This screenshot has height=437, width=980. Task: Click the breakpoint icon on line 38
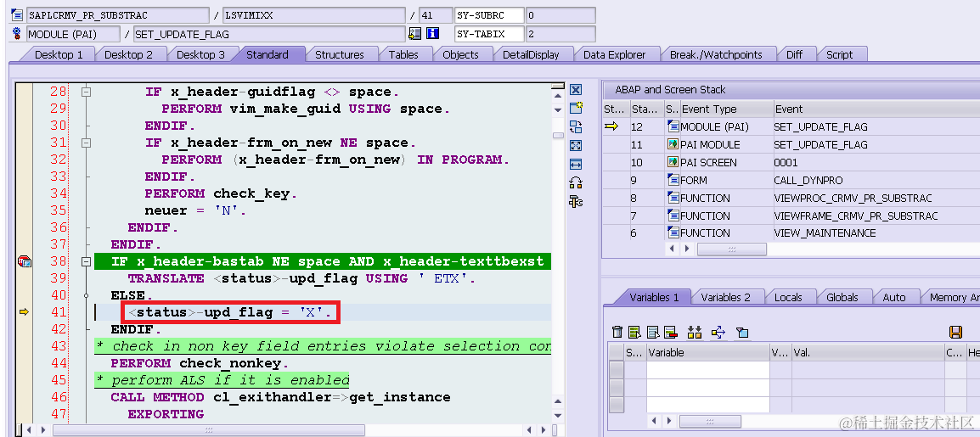[25, 261]
